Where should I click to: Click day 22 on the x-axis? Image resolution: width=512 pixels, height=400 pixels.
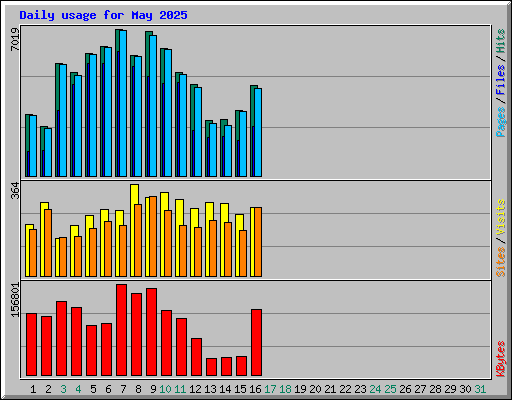[345, 389]
